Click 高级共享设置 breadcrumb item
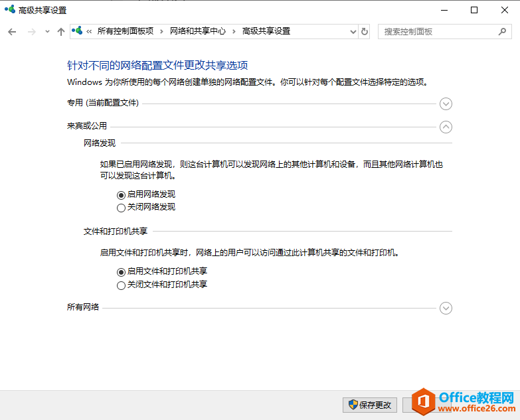The width and height of the screenshot is (520, 420). (266, 31)
